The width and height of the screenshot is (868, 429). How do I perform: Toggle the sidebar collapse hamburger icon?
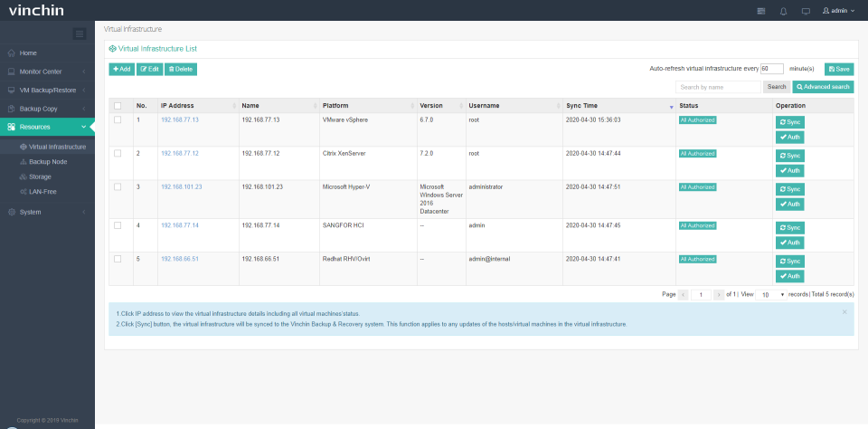(80, 33)
